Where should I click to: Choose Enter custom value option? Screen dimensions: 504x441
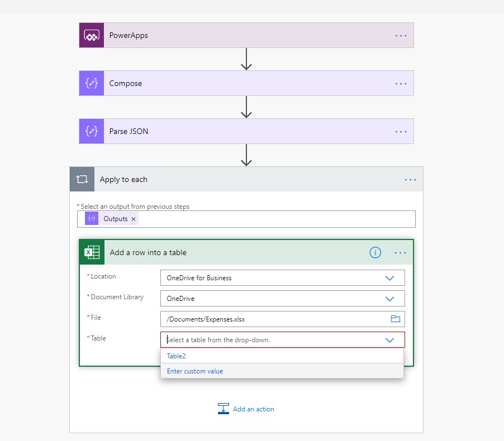click(x=195, y=371)
